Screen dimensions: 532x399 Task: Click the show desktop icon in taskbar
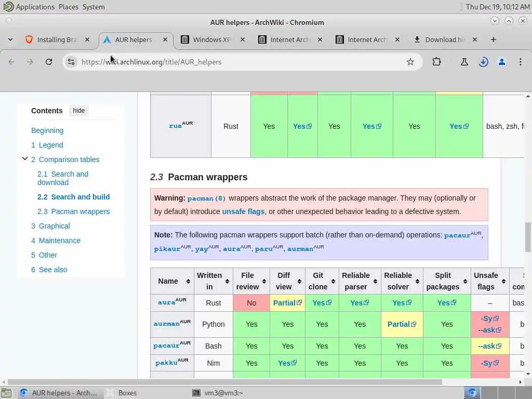[x=6, y=393]
